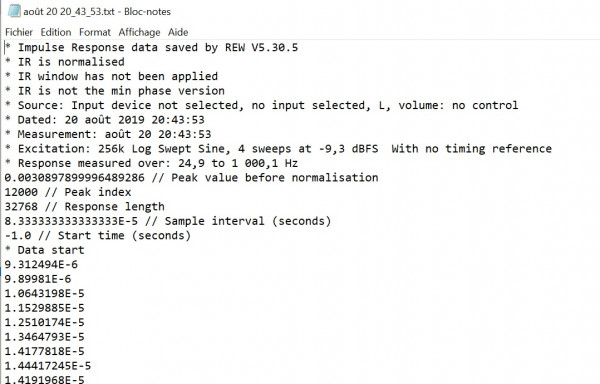Open the Affichage menu
The height and width of the screenshot is (384, 600).
139,32
